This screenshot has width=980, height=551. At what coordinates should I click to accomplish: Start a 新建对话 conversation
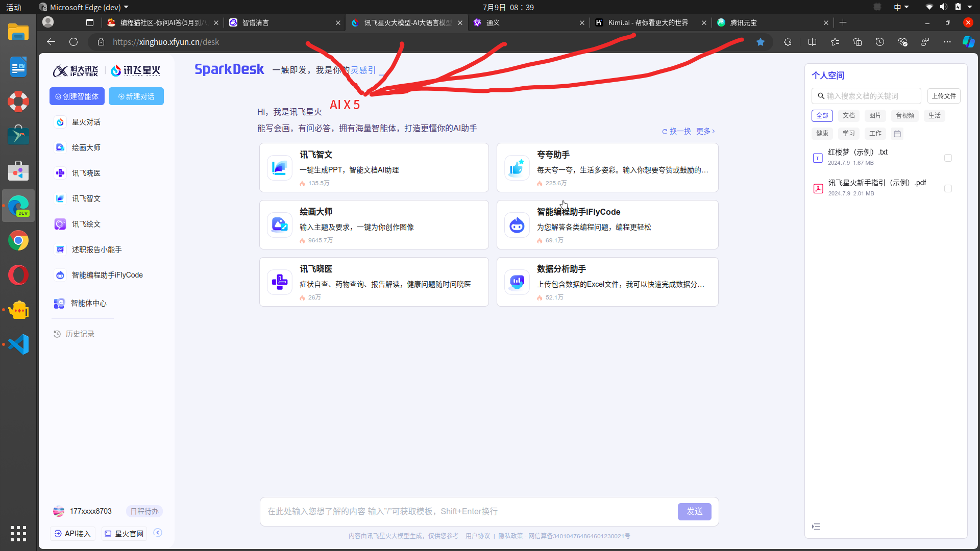point(136,96)
